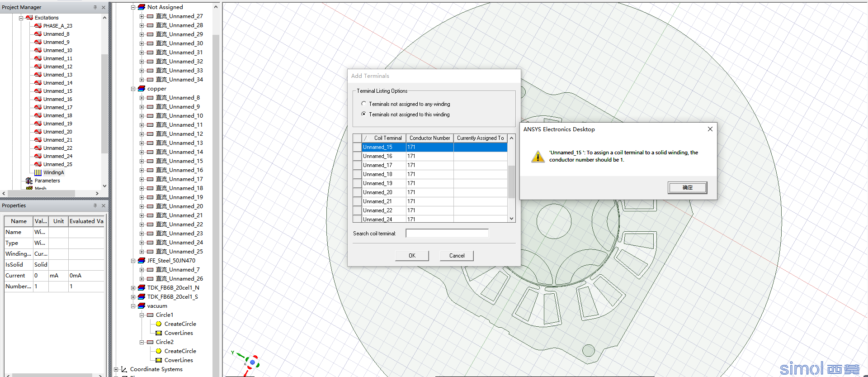Image resolution: width=868 pixels, height=377 pixels.
Task: Click the PHASE_A_23 excitation icon
Action: point(38,26)
